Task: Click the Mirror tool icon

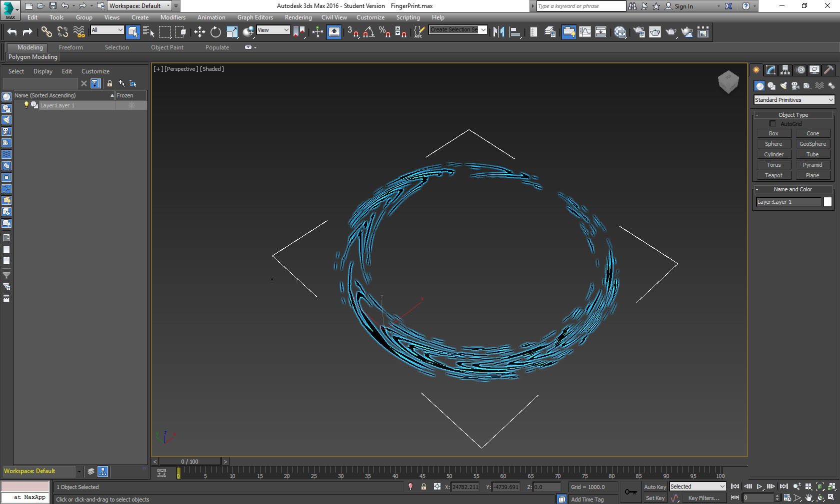Action: coord(498,32)
